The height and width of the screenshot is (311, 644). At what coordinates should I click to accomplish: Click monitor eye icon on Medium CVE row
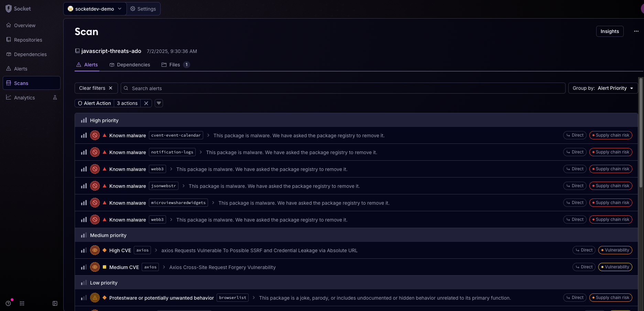click(x=95, y=267)
